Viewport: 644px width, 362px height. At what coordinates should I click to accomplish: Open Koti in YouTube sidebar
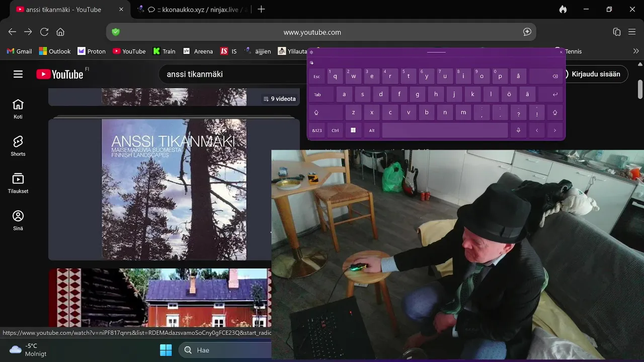click(x=18, y=109)
